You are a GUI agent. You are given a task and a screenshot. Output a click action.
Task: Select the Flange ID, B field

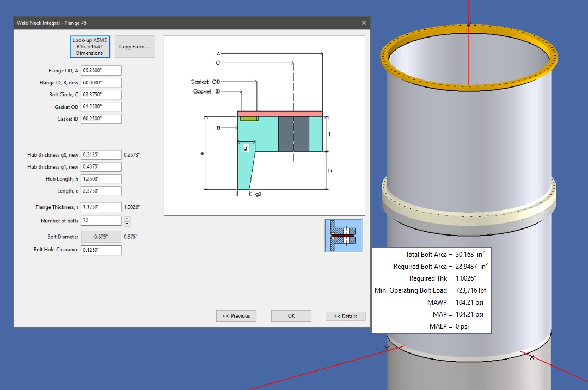[x=101, y=82]
